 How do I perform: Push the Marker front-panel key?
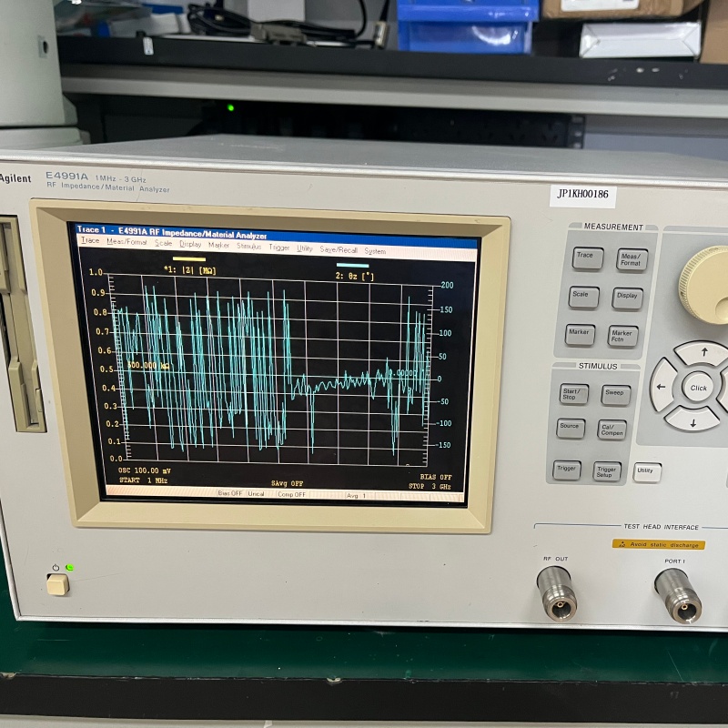tap(580, 335)
